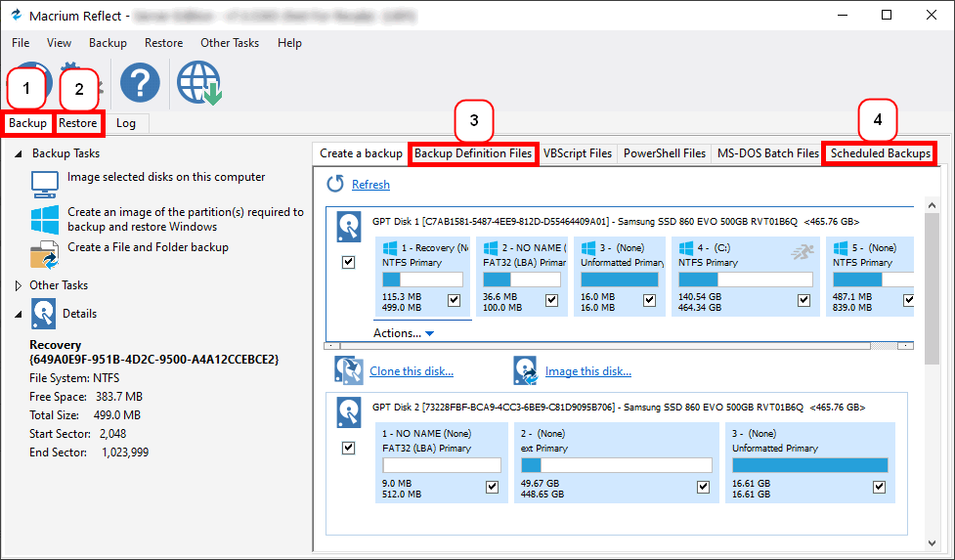Select the Restore tab below toolbar
955x560 pixels.
[78, 123]
